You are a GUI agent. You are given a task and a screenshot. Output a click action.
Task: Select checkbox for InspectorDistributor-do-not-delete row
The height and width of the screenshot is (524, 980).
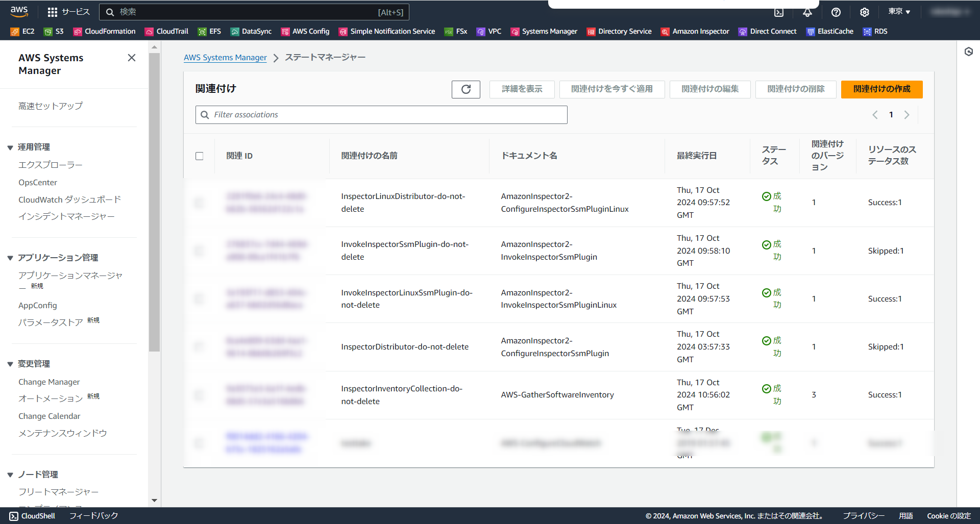point(200,347)
